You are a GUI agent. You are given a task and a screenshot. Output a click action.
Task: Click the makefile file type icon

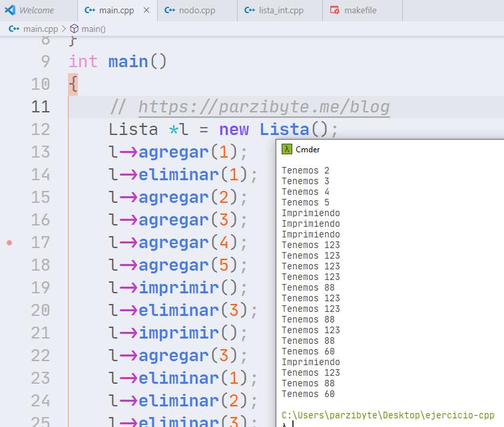point(334,10)
